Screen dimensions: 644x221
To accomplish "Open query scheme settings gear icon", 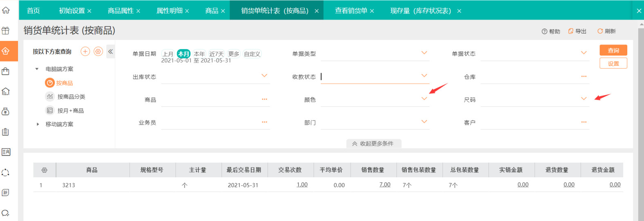I will 98,51.
